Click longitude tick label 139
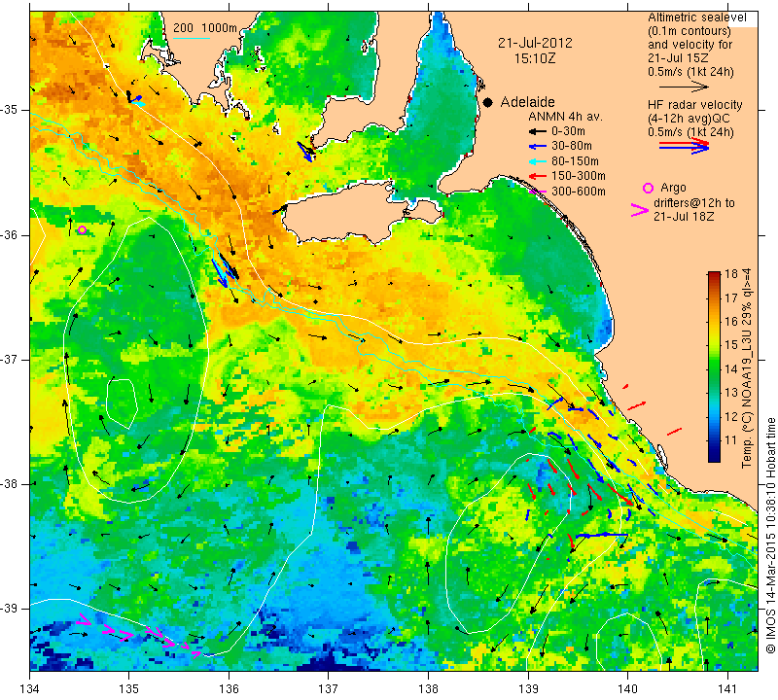This screenshot has width=778, height=700. pos(528,689)
